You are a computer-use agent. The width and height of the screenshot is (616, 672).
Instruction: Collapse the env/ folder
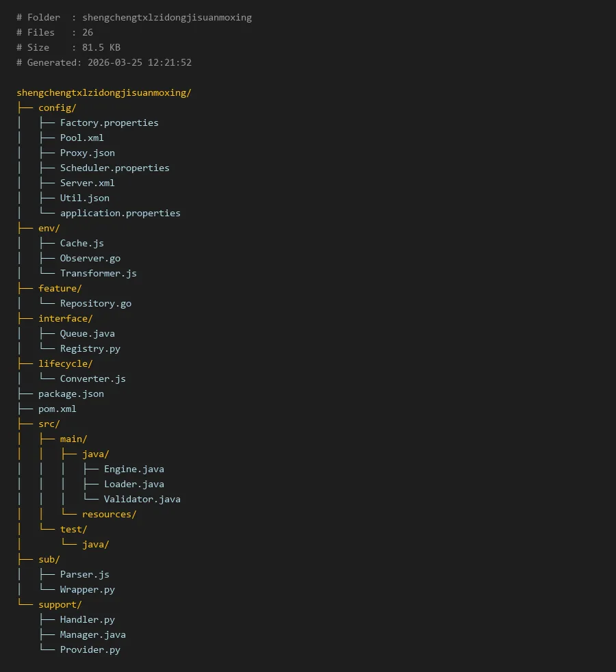(x=49, y=228)
